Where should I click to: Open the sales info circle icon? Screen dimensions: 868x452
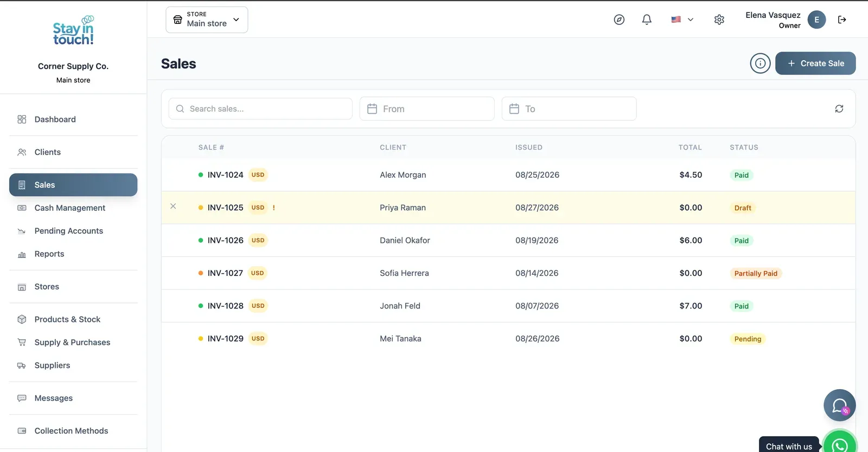coord(761,63)
